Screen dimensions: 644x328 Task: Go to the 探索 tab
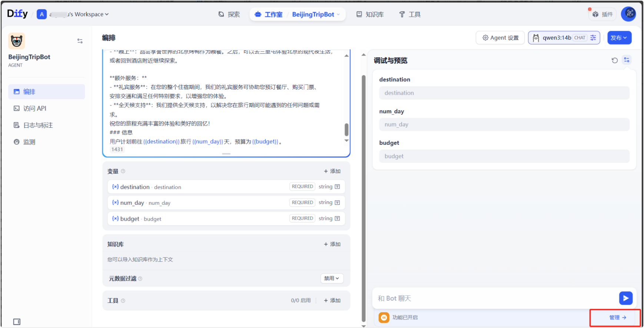click(229, 14)
